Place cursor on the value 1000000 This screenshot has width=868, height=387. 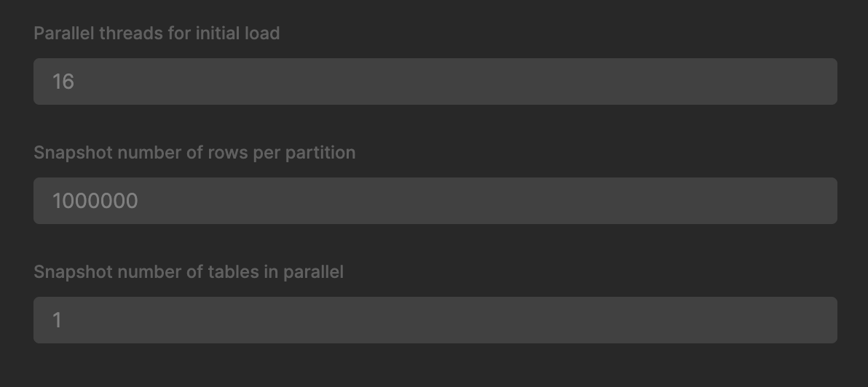[x=95, y=201]
